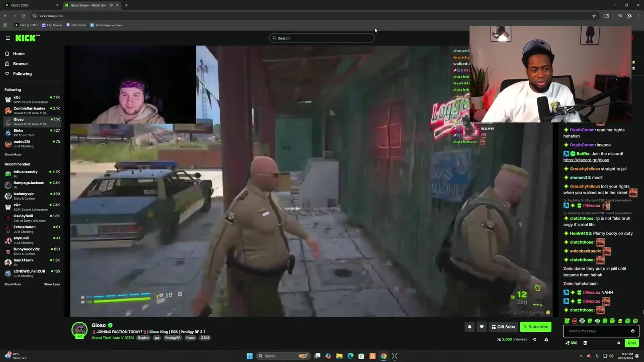Click the English stream tag
The image size is (644, 362).
[x=143, y=338]
